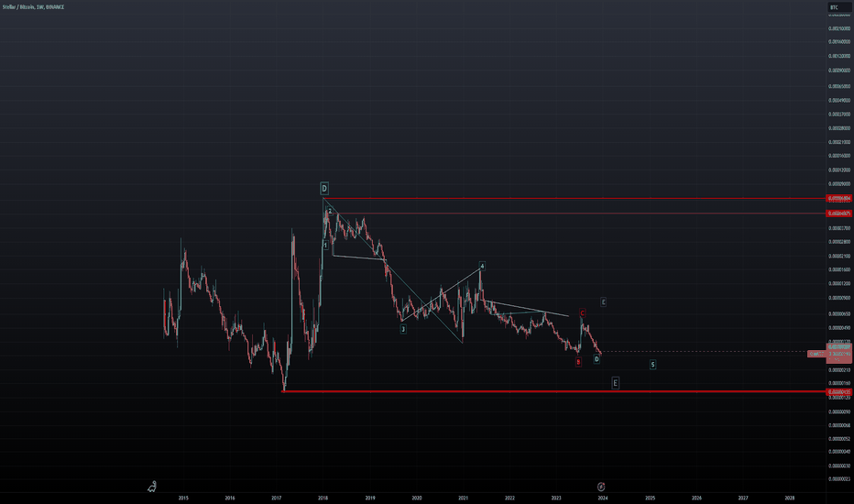Image resolution: width=854 pixels, height=504 pixels.
Task: Click the 0.00160000 price axis label
Action: coord(839,42)
